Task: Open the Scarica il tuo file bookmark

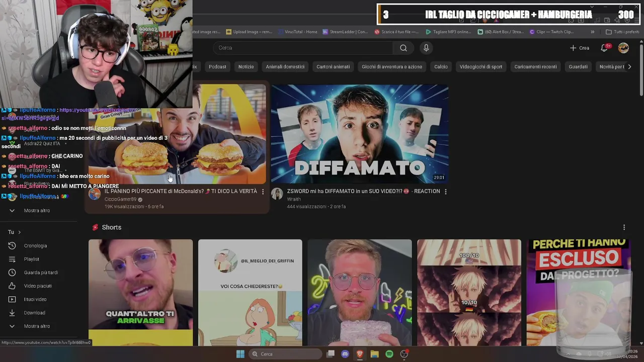Action: pos(396,32)
